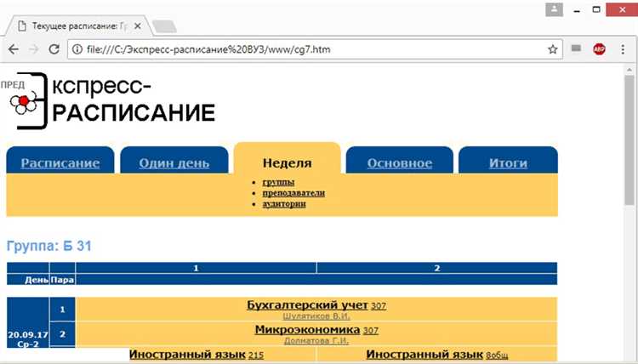Minimize the browser window
The width and height of the screenshot is (638, 364).
pyautogui.click(x=577, y=9)
